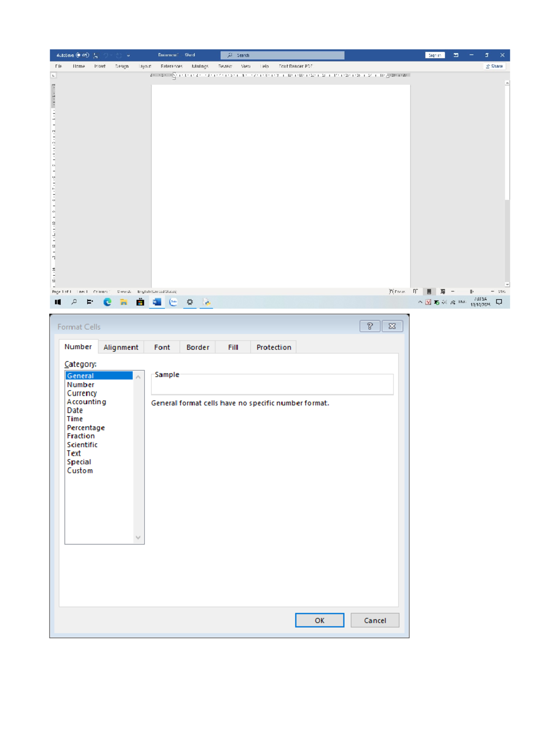The width and height of the screenshot is (560, 747).
Task: Click the network icon in system tray
Action: (453, 302)
